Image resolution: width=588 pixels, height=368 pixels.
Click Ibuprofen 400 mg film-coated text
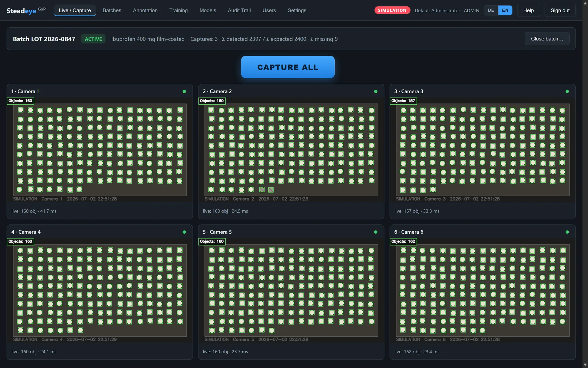pyautogui.click(x=148, y=39)
